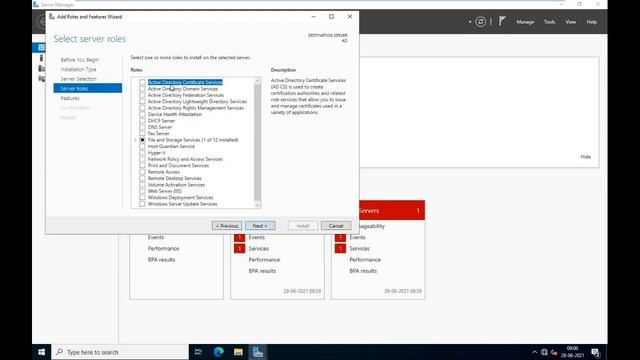The image size is (640, 360).
Task: Open Services in All Servers tile
Action: click(359, 249)
